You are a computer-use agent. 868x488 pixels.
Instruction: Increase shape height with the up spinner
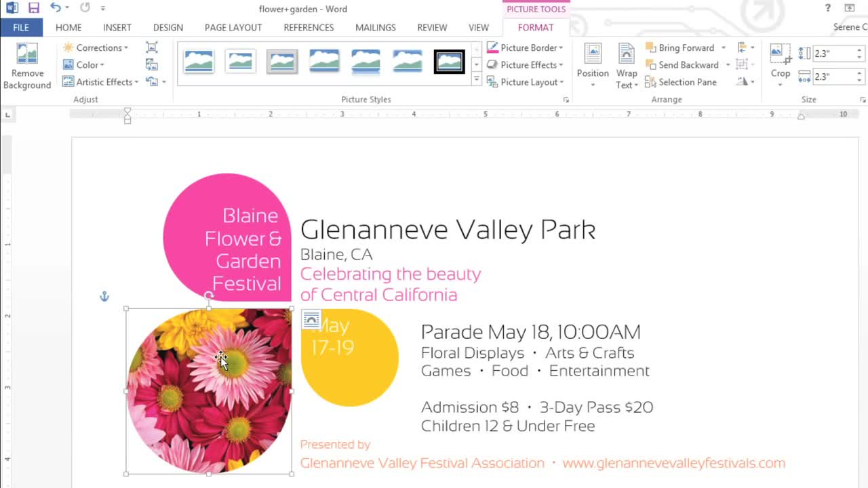point(860,50)
